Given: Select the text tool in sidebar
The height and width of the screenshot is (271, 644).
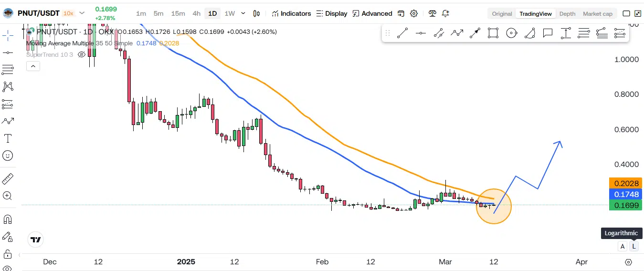Looking at the screenshot, I should 8,139.
